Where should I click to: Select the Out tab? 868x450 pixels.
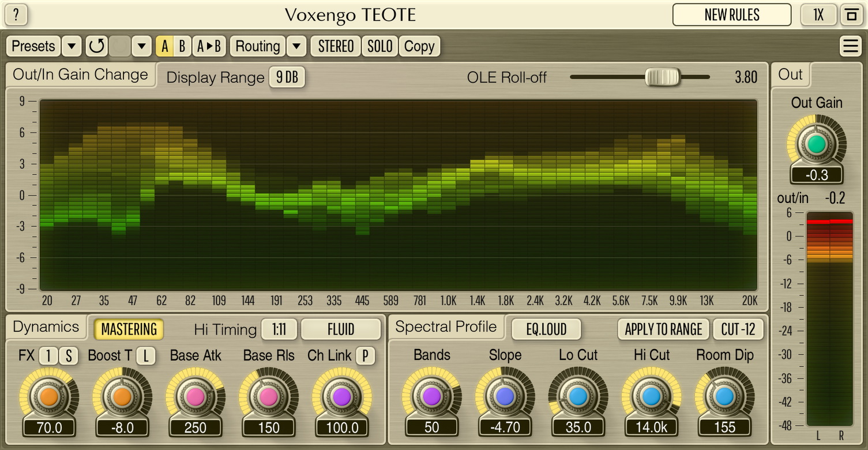(790, 74)
